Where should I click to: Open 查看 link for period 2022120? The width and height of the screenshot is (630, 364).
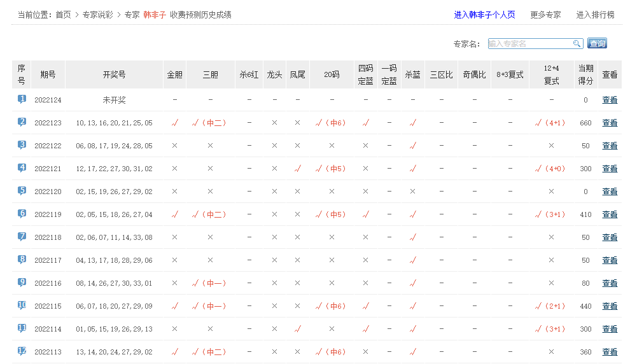609,192
